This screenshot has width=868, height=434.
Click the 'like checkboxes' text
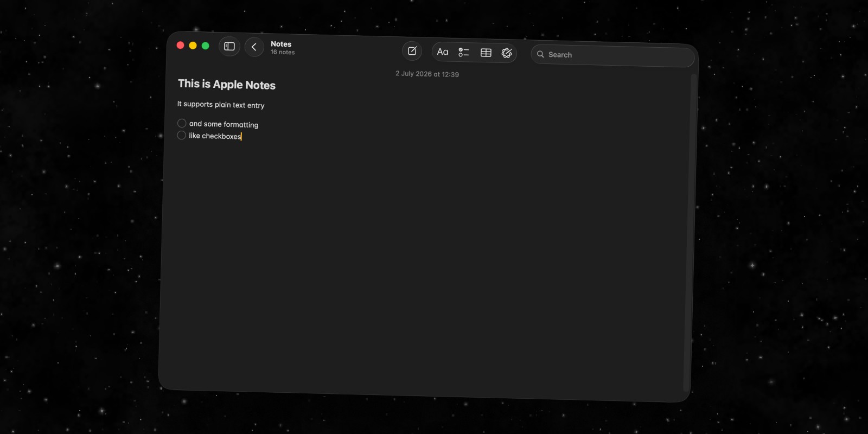[215, 136]
